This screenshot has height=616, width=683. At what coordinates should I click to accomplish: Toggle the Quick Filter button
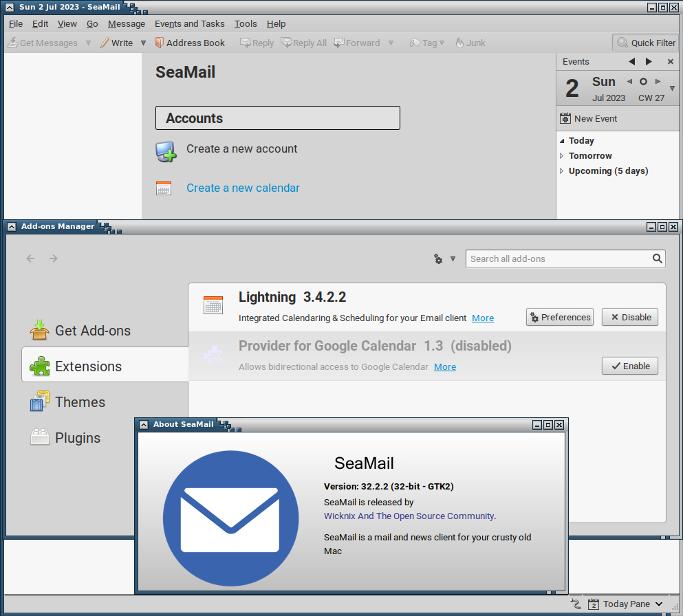[646, 43]
